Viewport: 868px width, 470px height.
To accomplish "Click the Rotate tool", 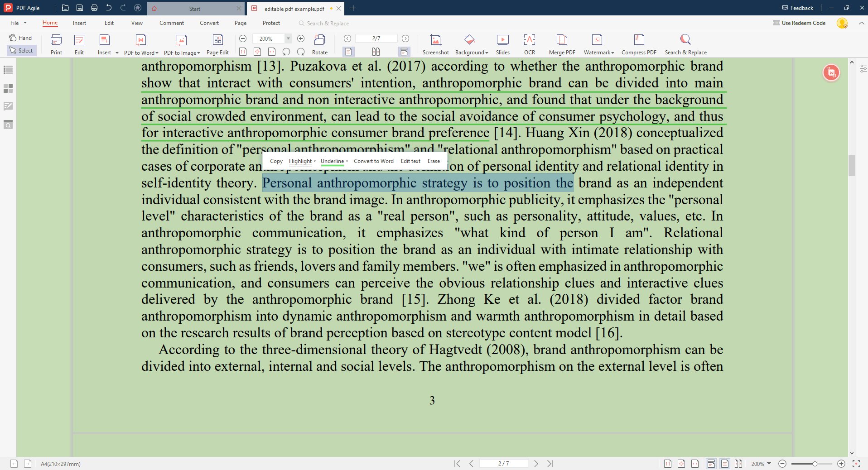I will pos(319,44).
